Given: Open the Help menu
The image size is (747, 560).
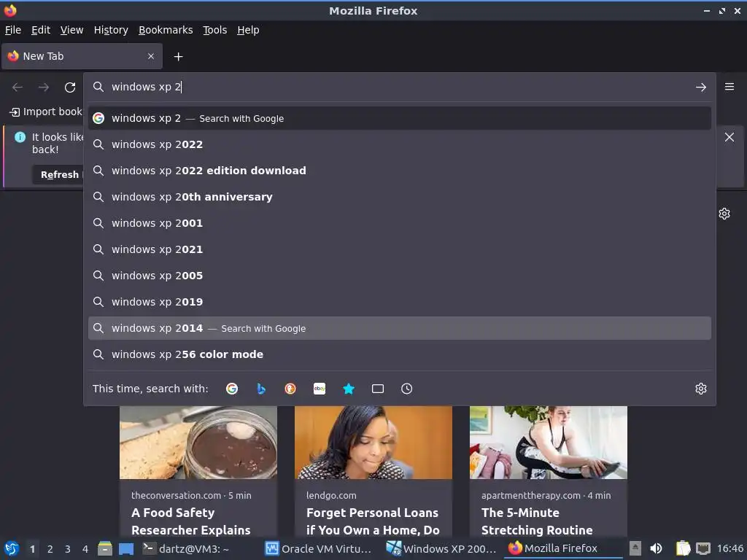Looking at the screenshot, I should pyautogui.click(x=248, y=30).
